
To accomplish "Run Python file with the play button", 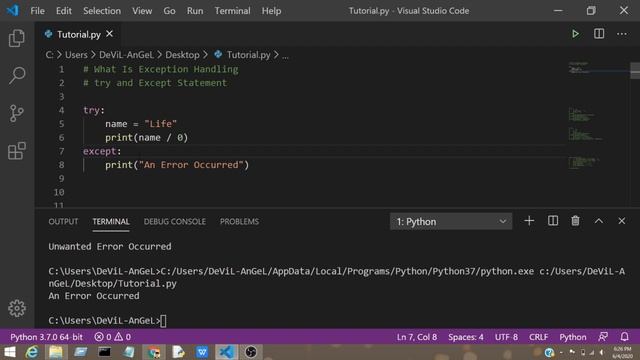I will click(x=575, y=34).
